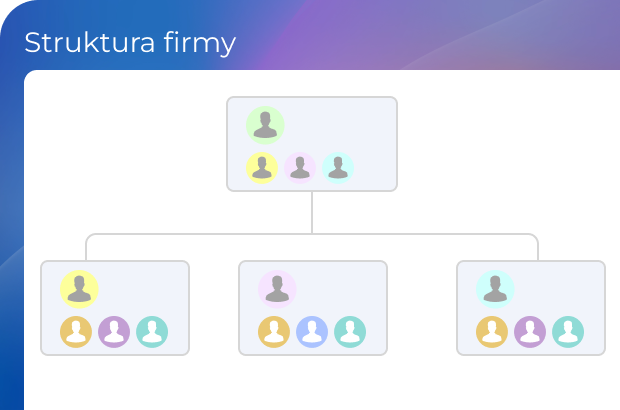Click the Struktura firmy heading
Viewport: 620px width, 410px height.
tap(130, 43)
